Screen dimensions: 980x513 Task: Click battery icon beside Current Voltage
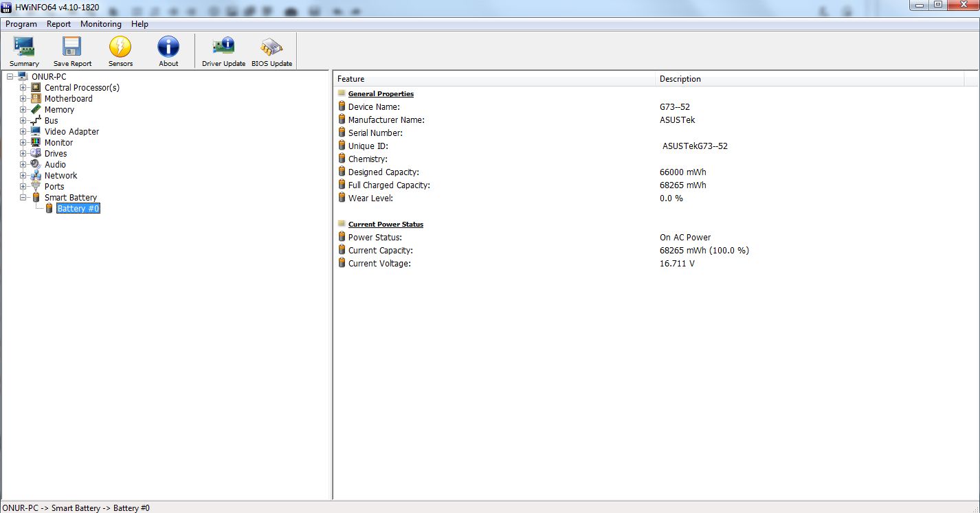(342, 263)
